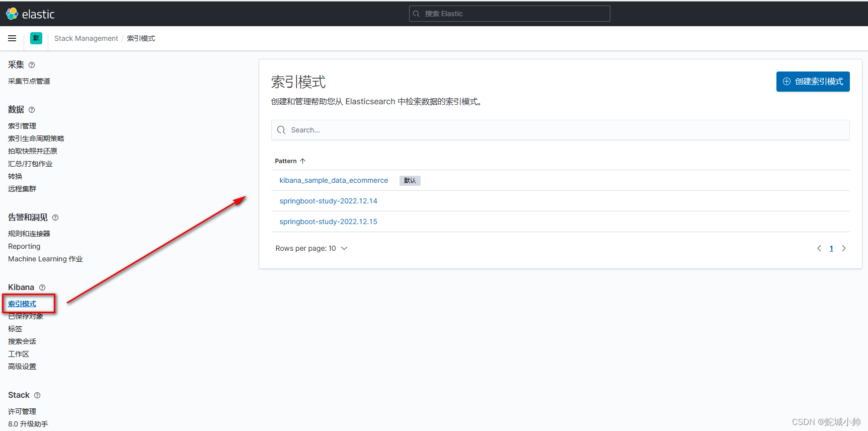Screen dimensions: 868x431
Task: Open 索引生命周期策略 in sidebar
Action: tap(36, 138)
